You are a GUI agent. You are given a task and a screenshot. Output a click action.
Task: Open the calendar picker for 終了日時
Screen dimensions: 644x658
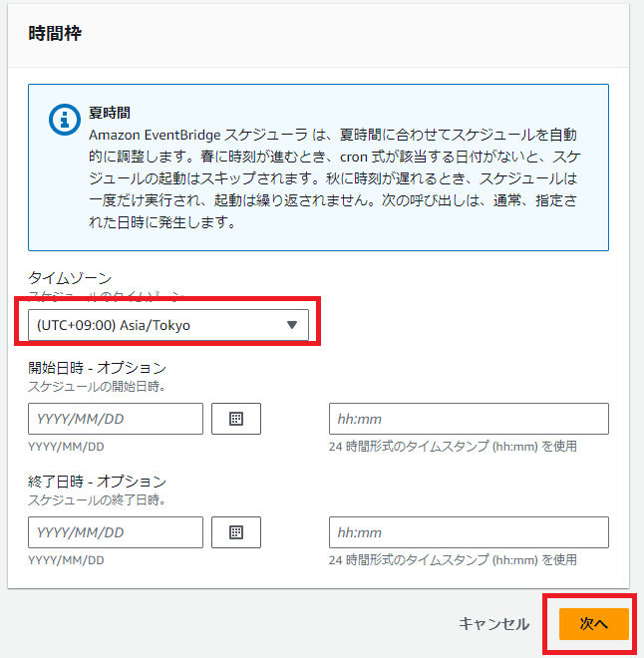(x=236, y=532)
